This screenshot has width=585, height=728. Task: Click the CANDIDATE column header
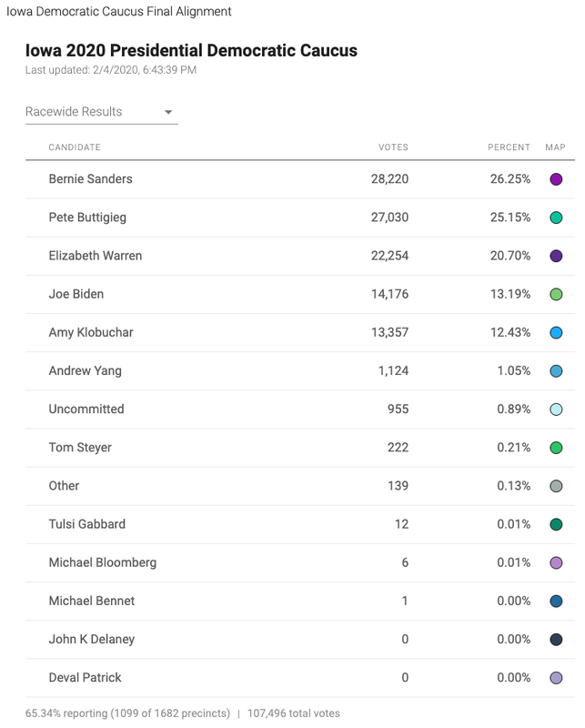coord(75,147)
